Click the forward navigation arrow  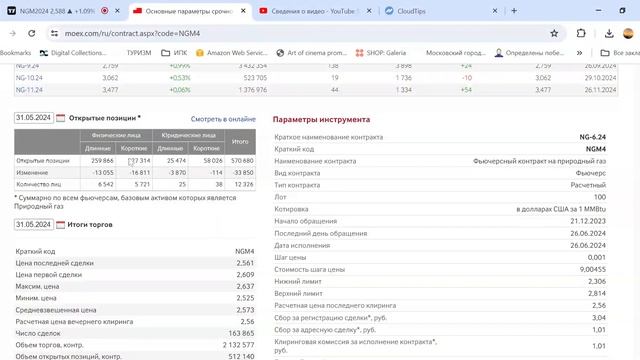tap(13, 33)
